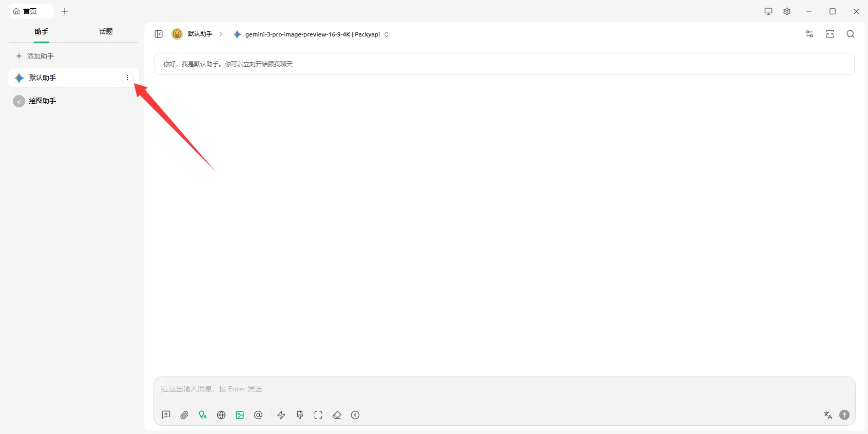Collapse the toolbar with left chevron circle
Image resolution: width=868 pixels, height=434 pixels.
click(355, 415)
